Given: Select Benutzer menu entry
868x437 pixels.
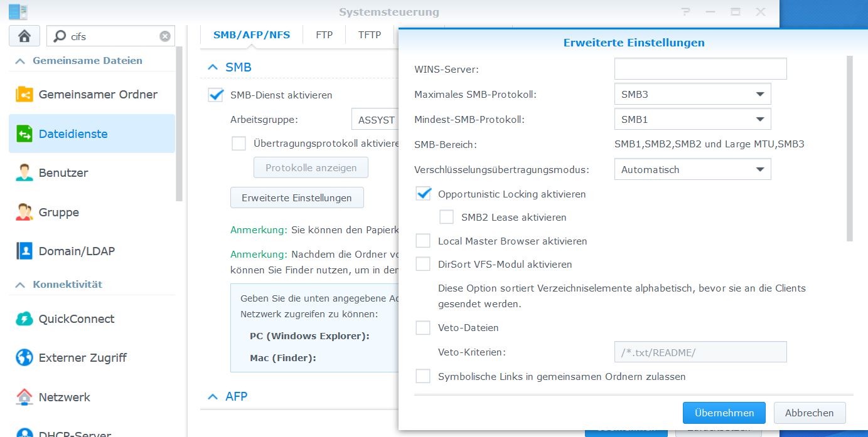Looking at the screenshot, I should coord(92,173).
